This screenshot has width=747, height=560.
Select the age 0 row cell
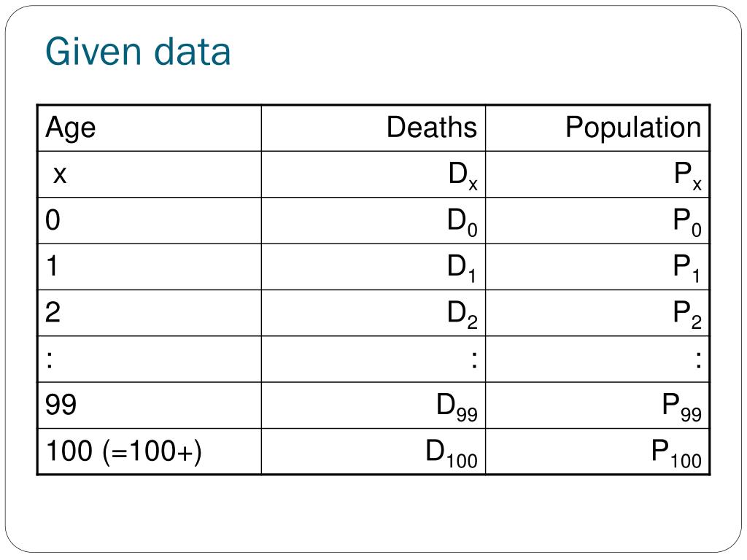pyautogui.click(x=150, y=220)
